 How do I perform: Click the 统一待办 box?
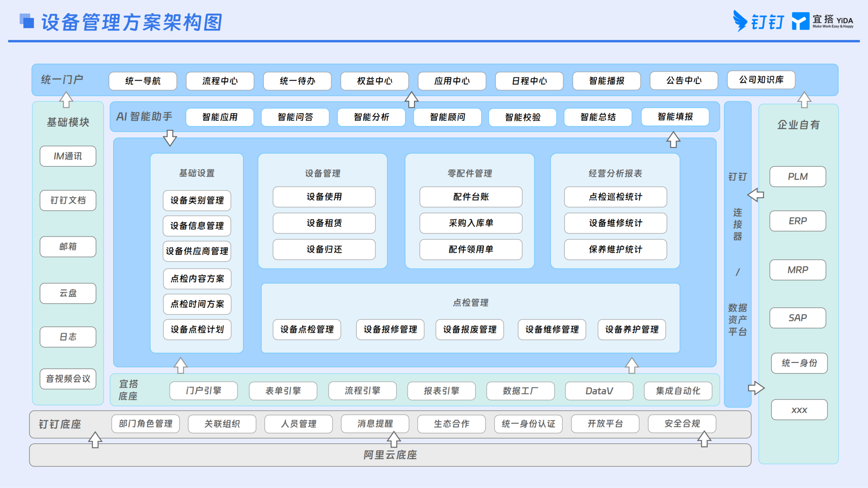(x=297, y=81)
